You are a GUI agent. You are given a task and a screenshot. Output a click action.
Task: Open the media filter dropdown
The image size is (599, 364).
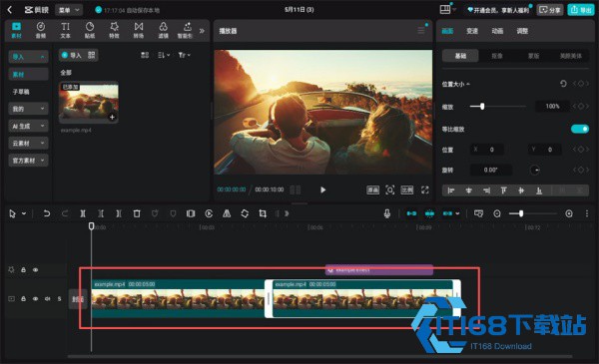[184, 55]
